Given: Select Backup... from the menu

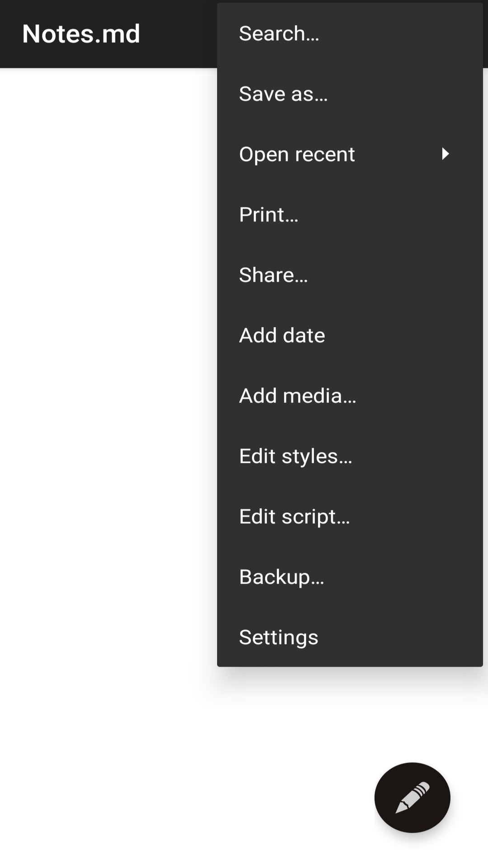Looking at the screenshot, I should click(x=282, y=577).
